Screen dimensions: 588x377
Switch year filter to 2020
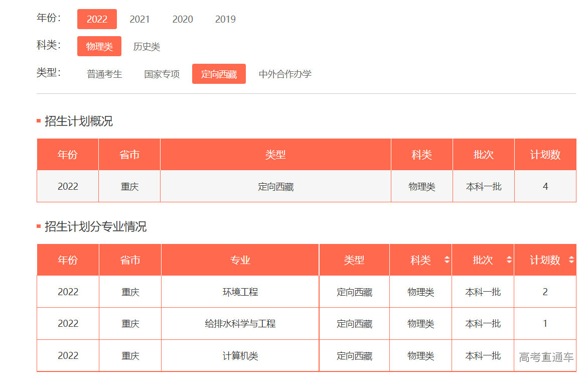(x=183, y=19)
